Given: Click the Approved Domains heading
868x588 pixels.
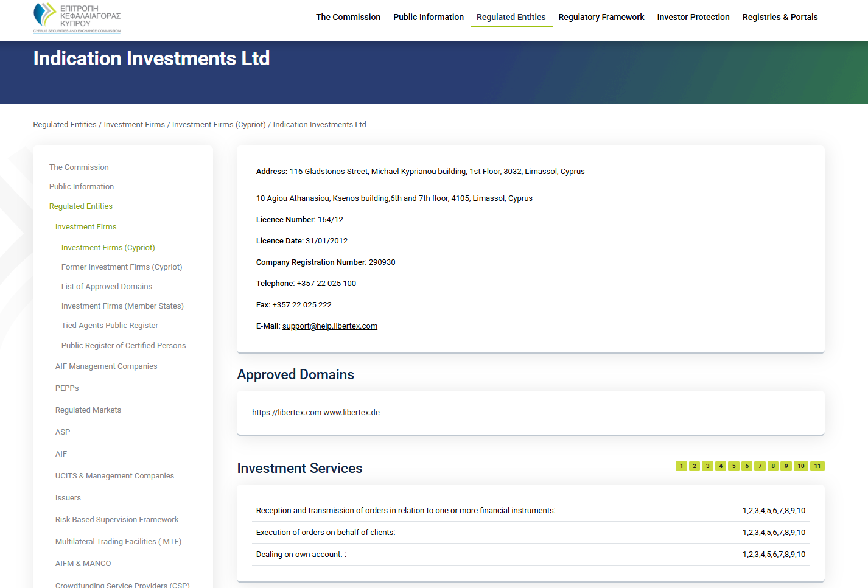Looking at the screenshot, I should point(296,374).
